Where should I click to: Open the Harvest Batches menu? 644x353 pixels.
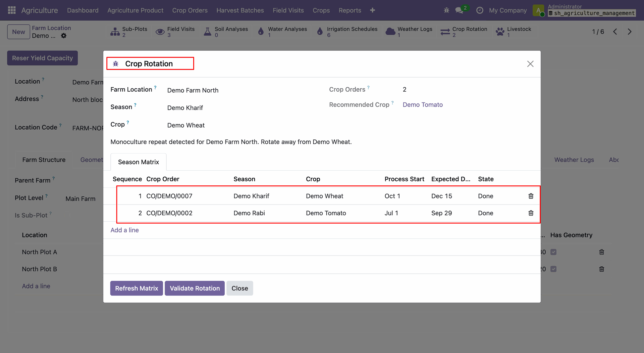point(240,10)
